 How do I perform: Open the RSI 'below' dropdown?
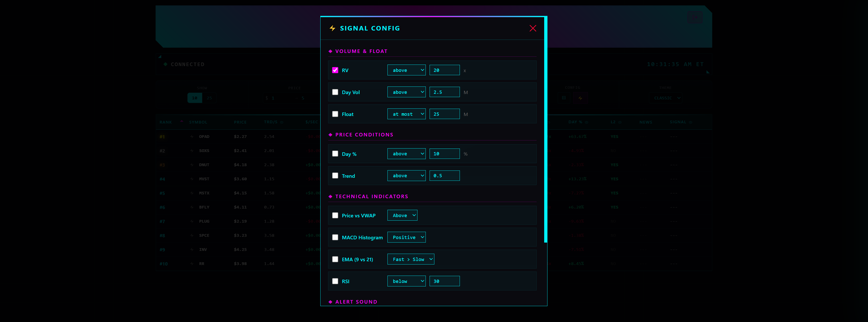click(x=406, y=281)
